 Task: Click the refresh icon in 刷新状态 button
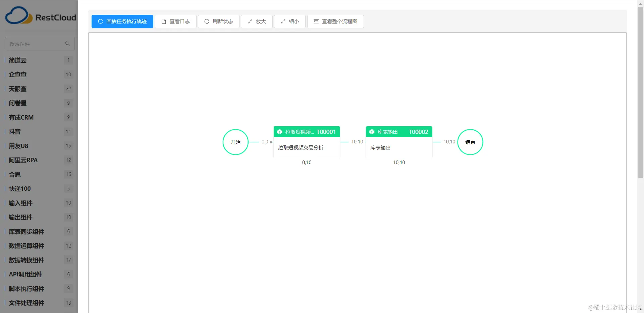coord(207,21)
